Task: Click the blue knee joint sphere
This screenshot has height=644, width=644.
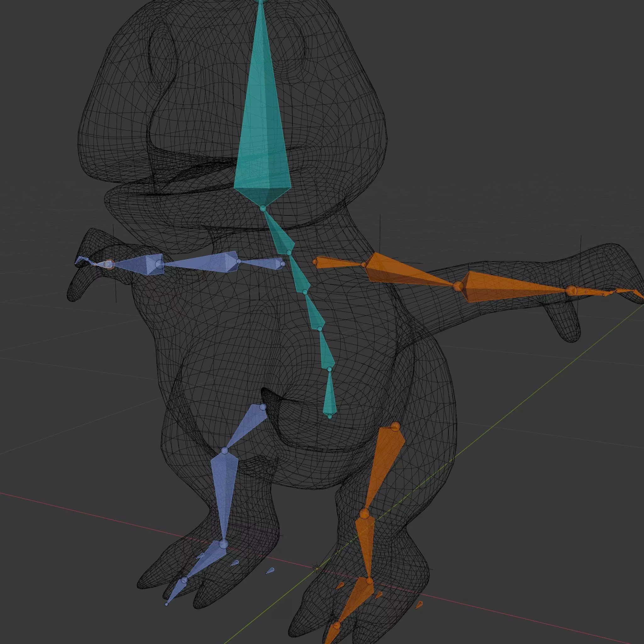Action: pos(225,450)
